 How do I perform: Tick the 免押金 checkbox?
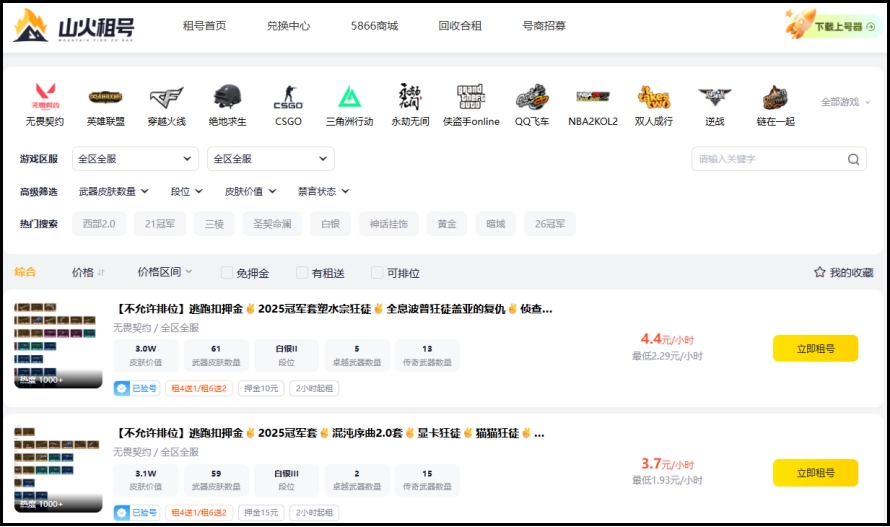(226, 273)
